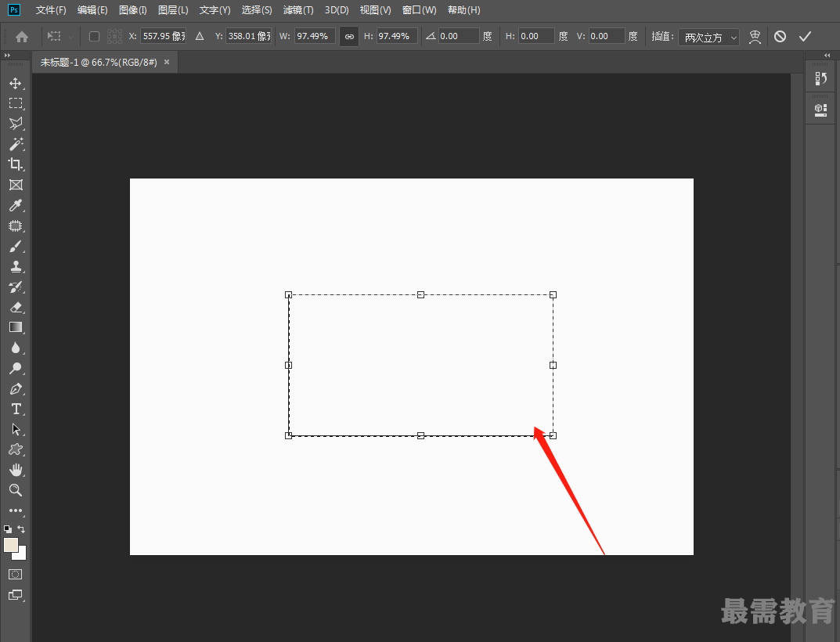840x642 pixels.
Task: Open the 3D panel icon
Action: pyautogui.click(x=820, y=110)
